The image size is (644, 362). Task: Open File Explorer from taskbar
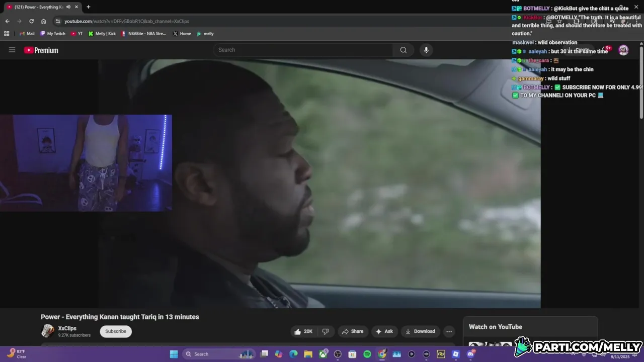[308, 354]
